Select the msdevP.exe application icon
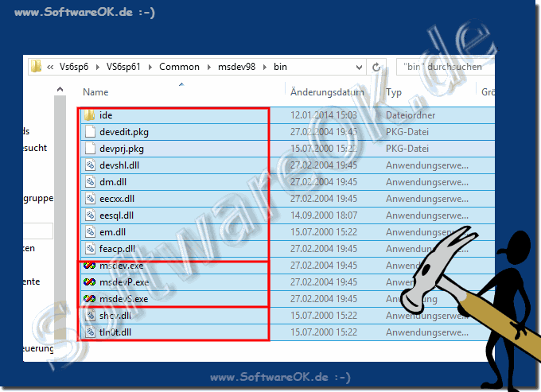This screenshot has height=392, width=541. 89,282
